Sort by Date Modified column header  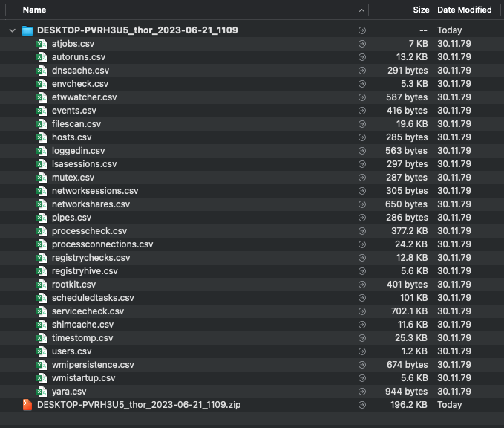point(465,10)
